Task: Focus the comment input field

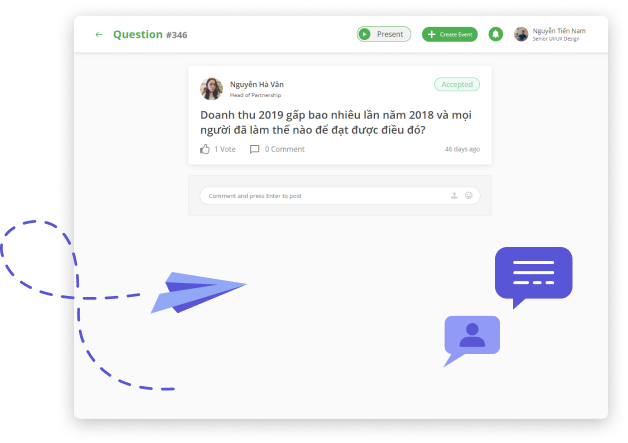Action: 320,196
